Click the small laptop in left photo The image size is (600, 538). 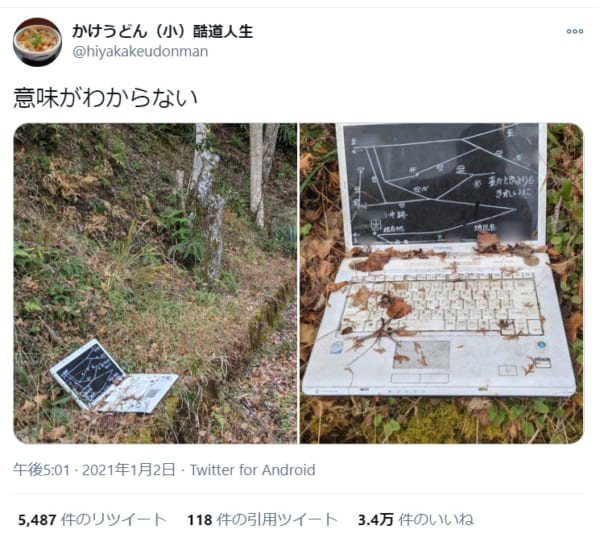point(113,377)
